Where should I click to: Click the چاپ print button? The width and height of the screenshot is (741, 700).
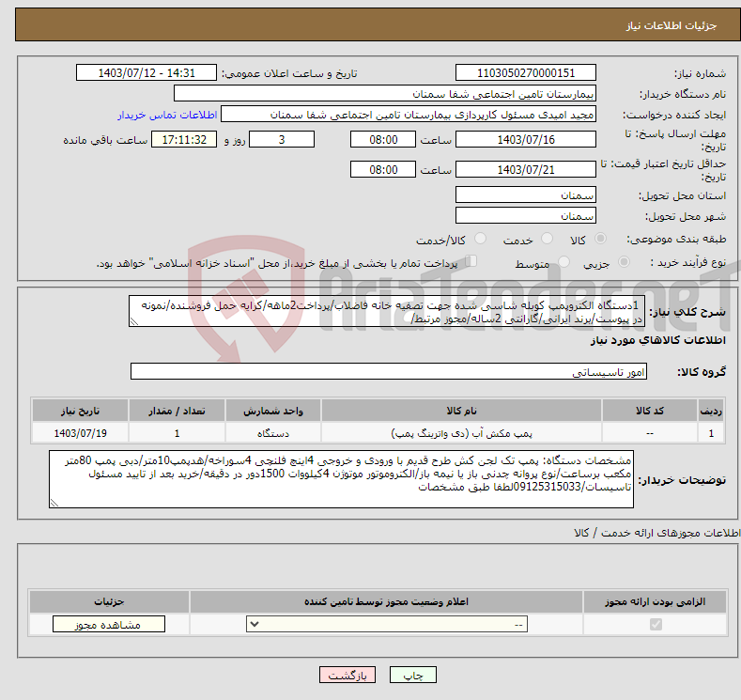(x=413, y=675)
